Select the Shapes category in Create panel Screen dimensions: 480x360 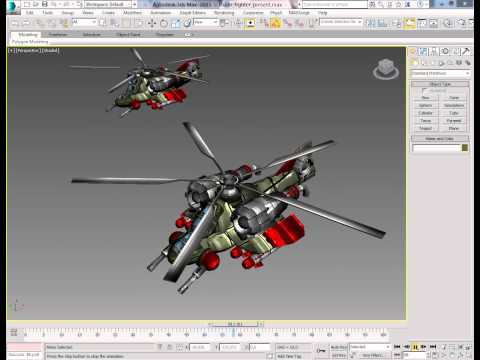click(x=423, y=63)
